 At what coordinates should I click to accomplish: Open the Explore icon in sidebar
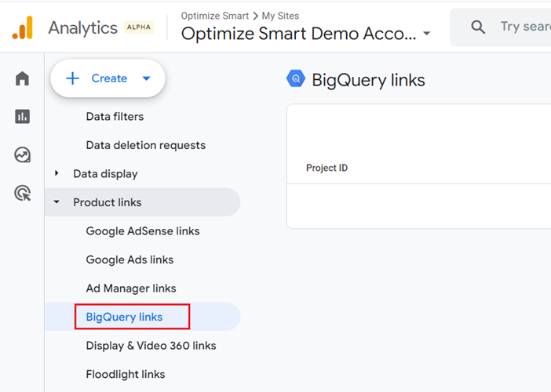point(23,154)
